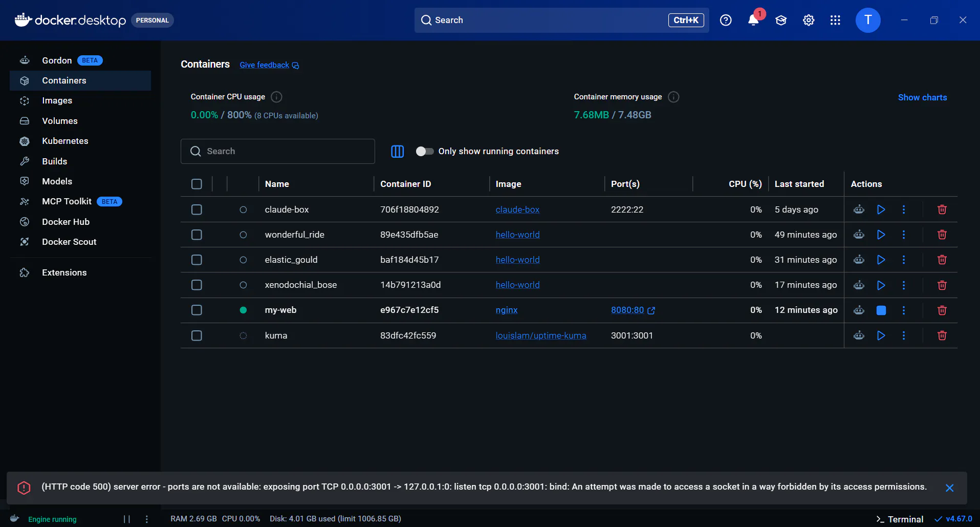Click the v4.67.0 version indicator
The image size is (980, 527).
(x=953, y=519)
